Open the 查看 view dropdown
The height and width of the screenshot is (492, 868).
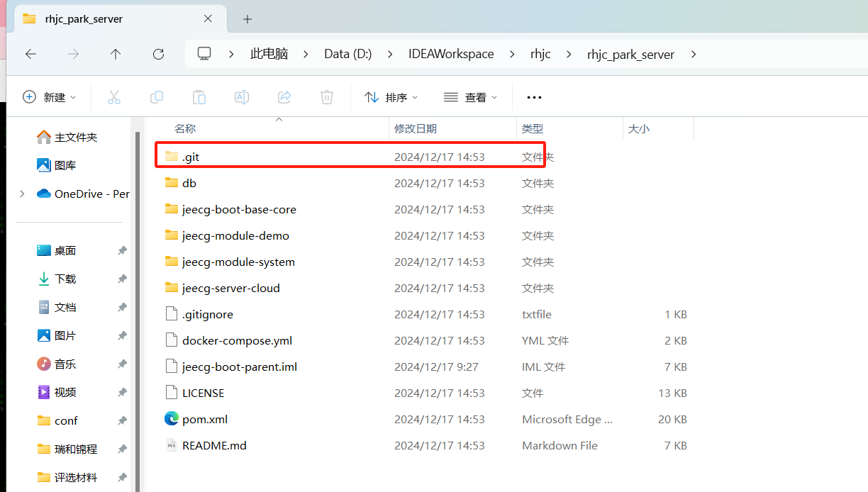(471, 97)
